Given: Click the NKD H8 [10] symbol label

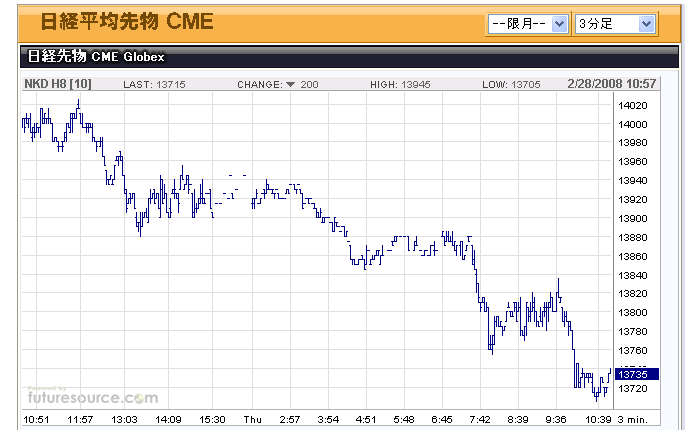Looking at the screenshot, I should 58,84.
